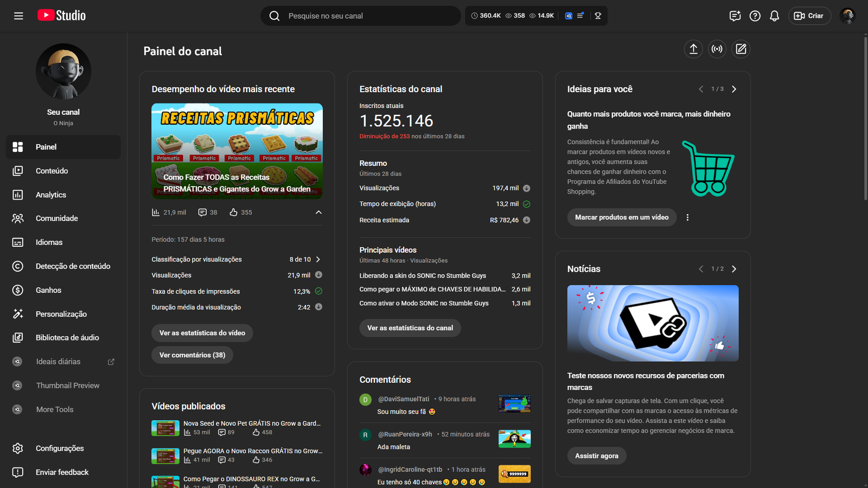
Task: Open three-dot options beside Marcar produtos
Action: [687, 217]
